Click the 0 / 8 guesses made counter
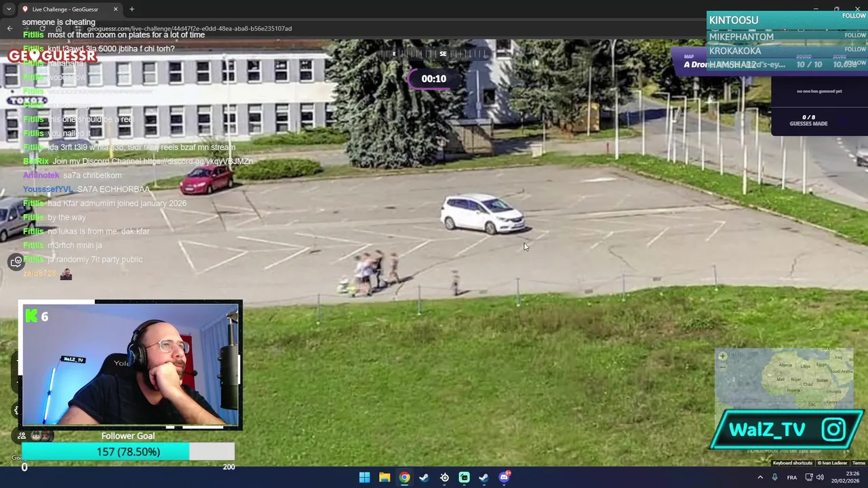The height and width of the screenshot is (488, 868). [x=808, y=120]
